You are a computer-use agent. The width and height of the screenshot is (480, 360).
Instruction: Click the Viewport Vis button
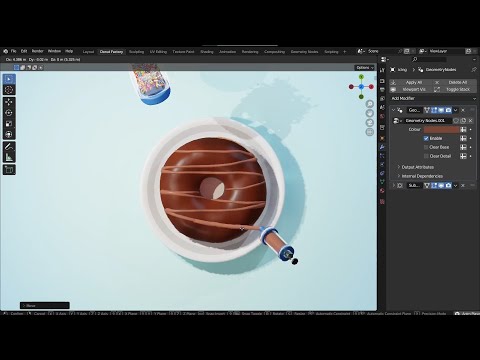point(411,90)
